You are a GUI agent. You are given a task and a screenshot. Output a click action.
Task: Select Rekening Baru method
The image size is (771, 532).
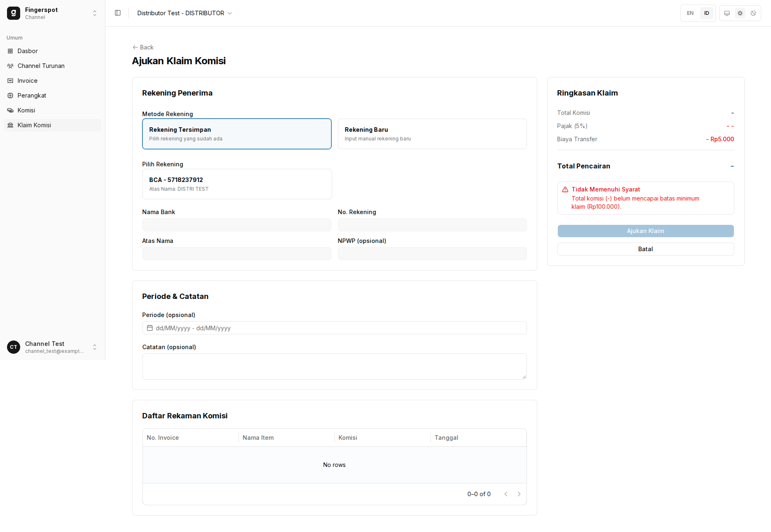tap(432, 134)
